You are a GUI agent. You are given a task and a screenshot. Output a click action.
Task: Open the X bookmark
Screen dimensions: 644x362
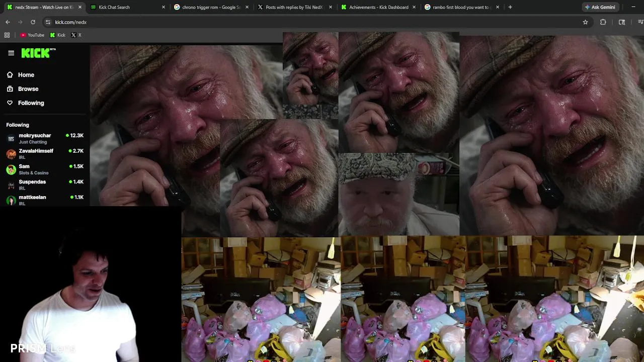pos(76,35)
